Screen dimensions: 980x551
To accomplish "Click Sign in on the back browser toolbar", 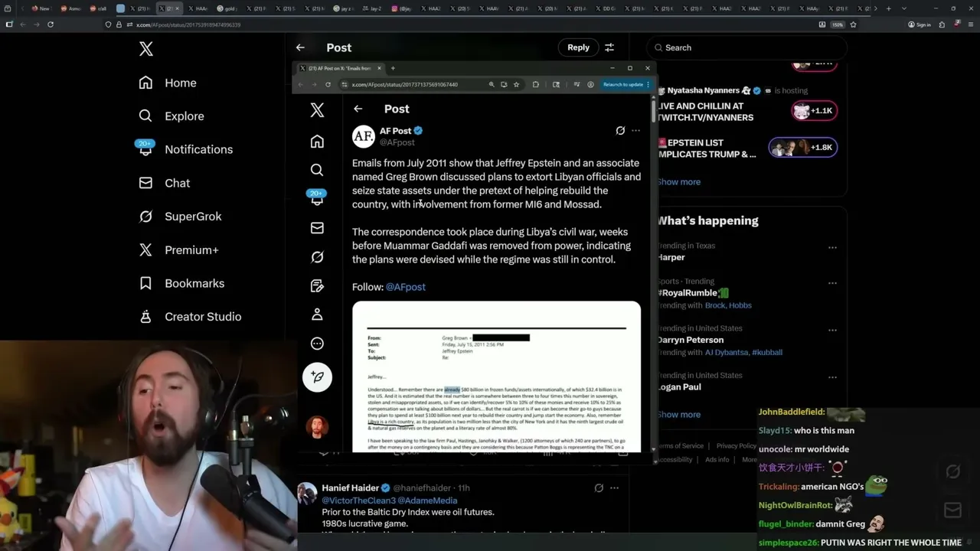I will tap(920, 24).
